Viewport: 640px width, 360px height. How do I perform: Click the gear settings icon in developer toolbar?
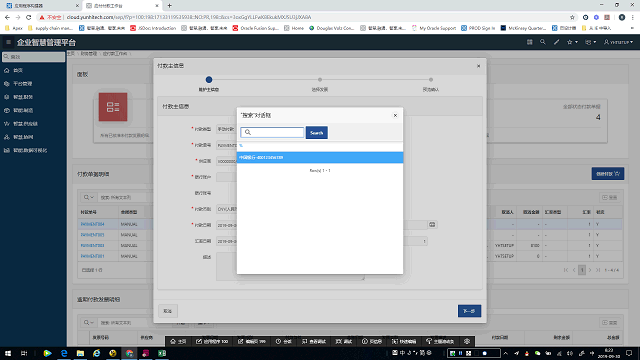point(467,341)
